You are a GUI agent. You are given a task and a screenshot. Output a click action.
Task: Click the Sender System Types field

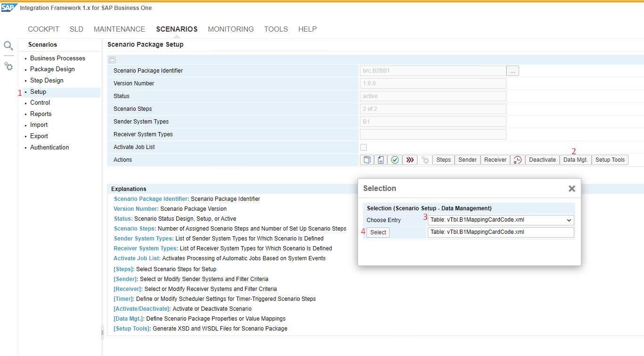coord(433,122)
